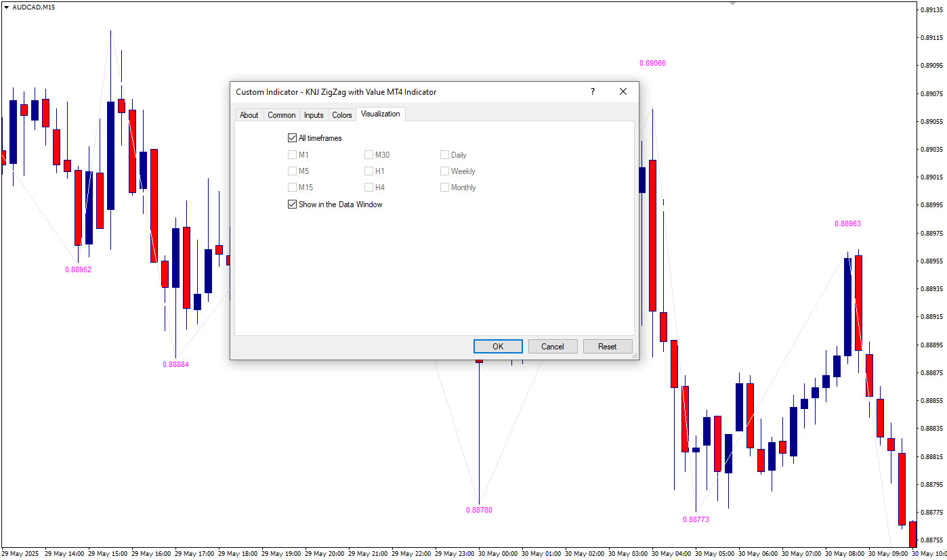The image size is (947, 560).
Task: Open the AUDCAD,M15 chart menu arrow
Action: click(6, 7)
